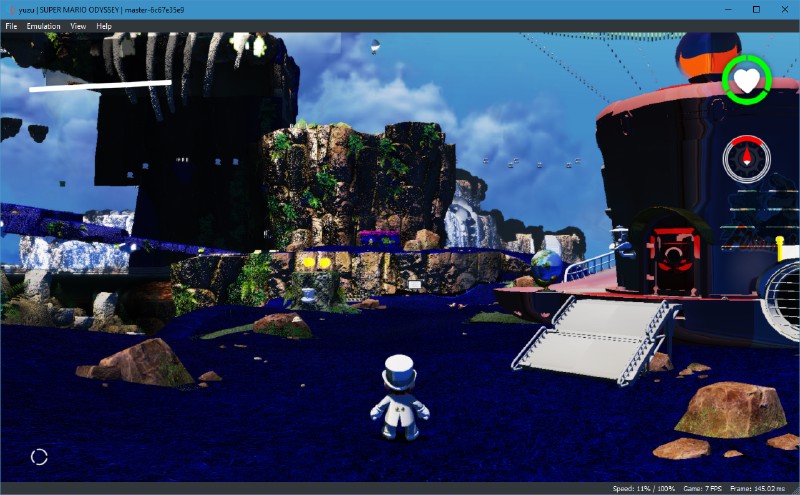Click the yuzu app icon in title bar
800x495 pixels.
click(12, 10)
